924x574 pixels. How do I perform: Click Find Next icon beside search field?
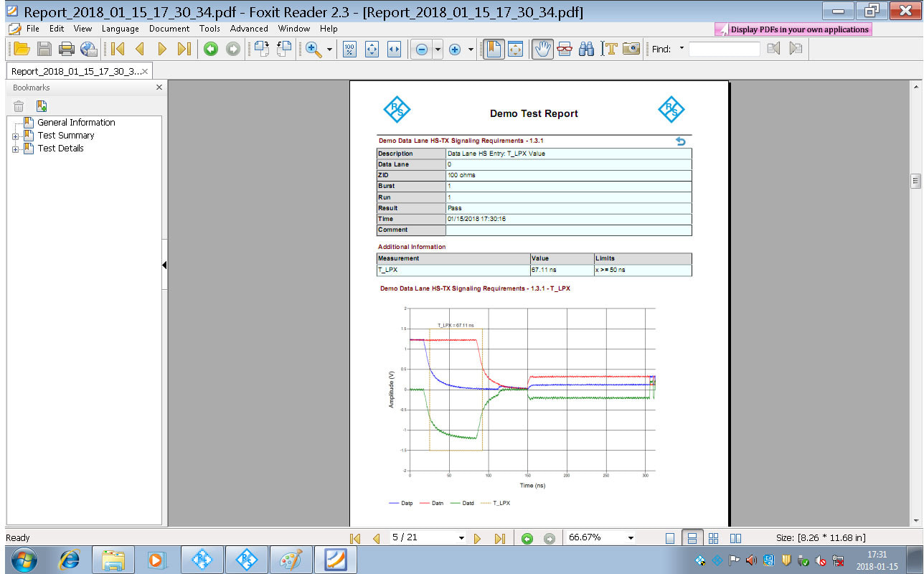[x=795, y=49]
